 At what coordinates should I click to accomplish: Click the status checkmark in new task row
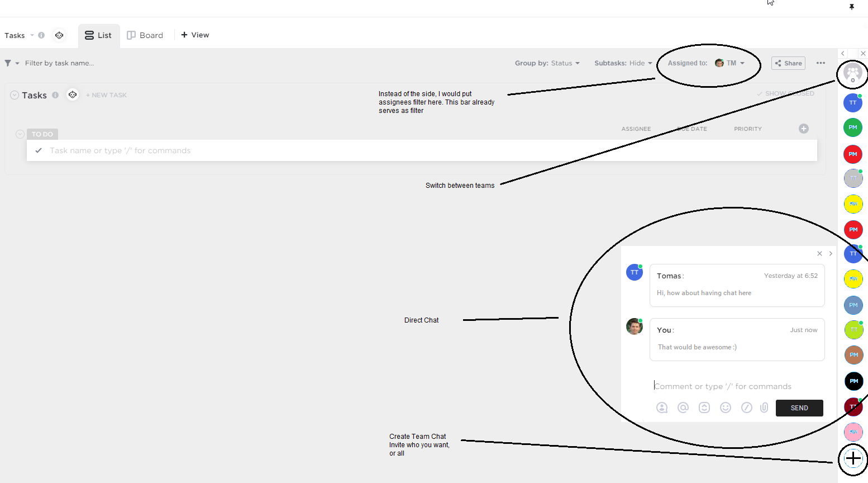pos(38,150)
